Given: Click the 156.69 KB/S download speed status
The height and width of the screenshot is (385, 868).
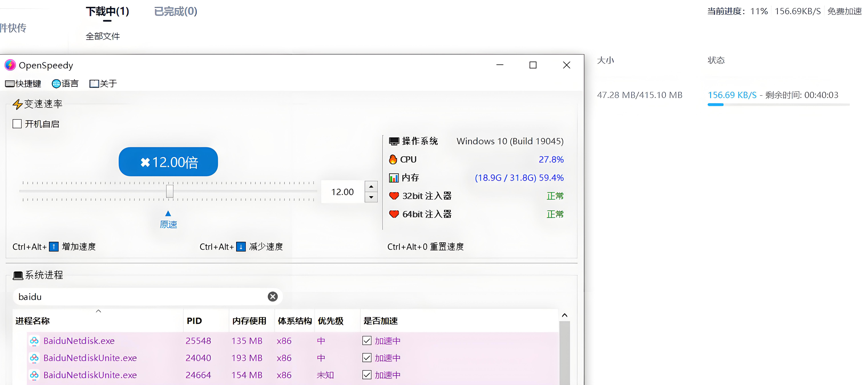Looking at the screenshot, I should click(732, 95).
